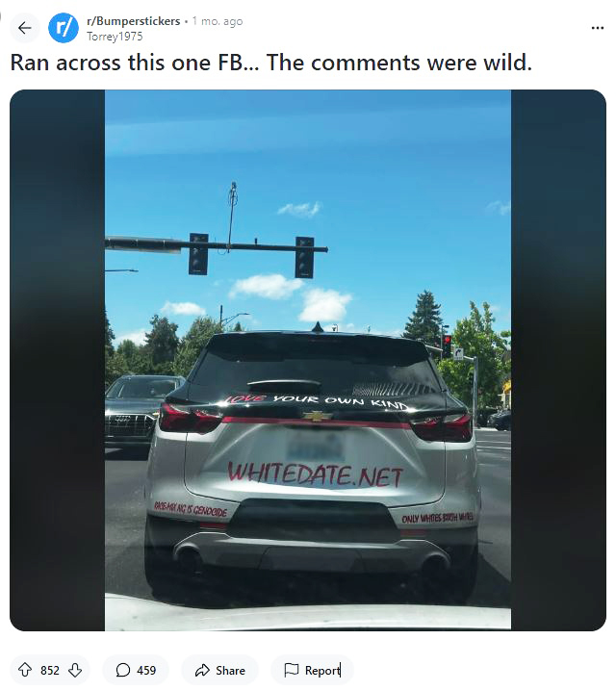Click the blurred left border of the image
Screen dimensions: 616x691
(x=58, y=360)
